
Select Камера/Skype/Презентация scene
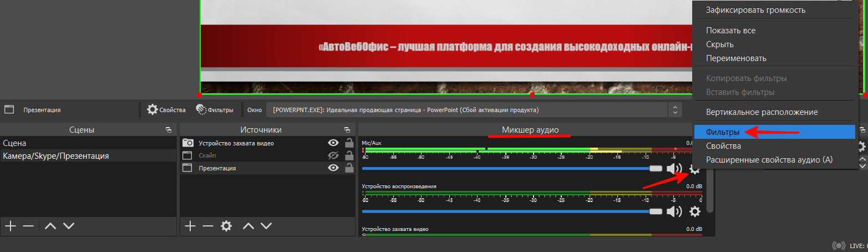(88, 156)
